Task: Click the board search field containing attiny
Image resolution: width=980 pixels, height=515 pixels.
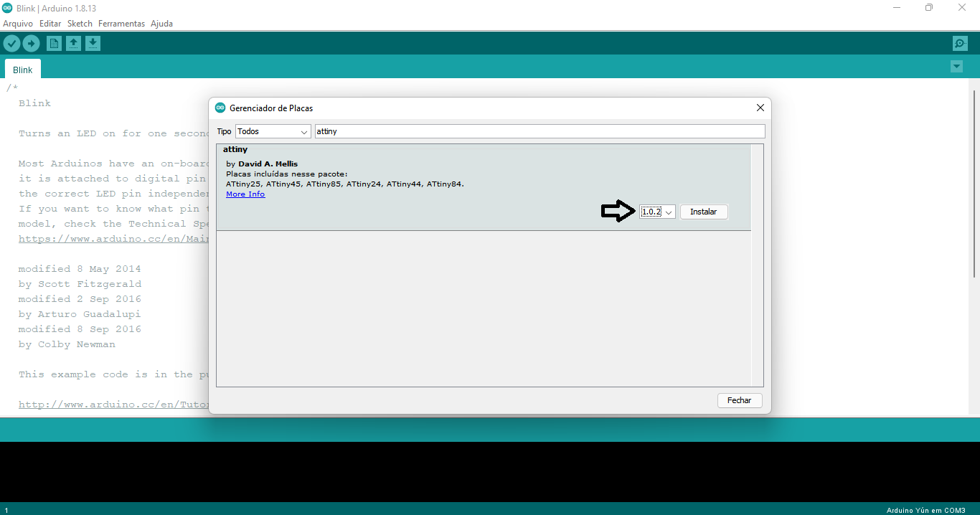Action: [540, 132]
